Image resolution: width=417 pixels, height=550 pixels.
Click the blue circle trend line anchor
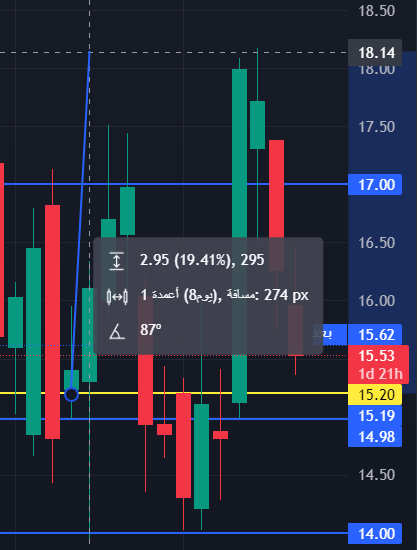(72, 395)
